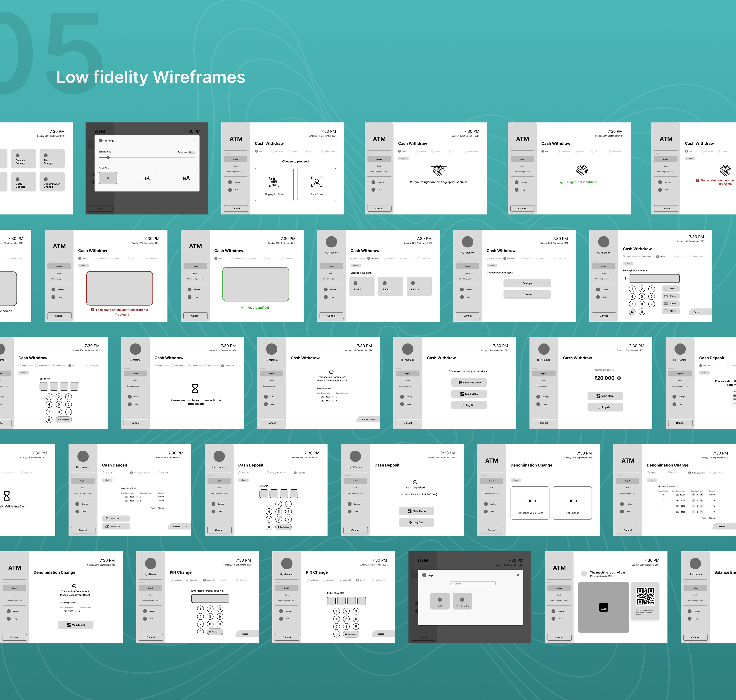736x700 pixels.
Task: Decrease ₹2000 note quantity with minus
Action: (693, 495)
